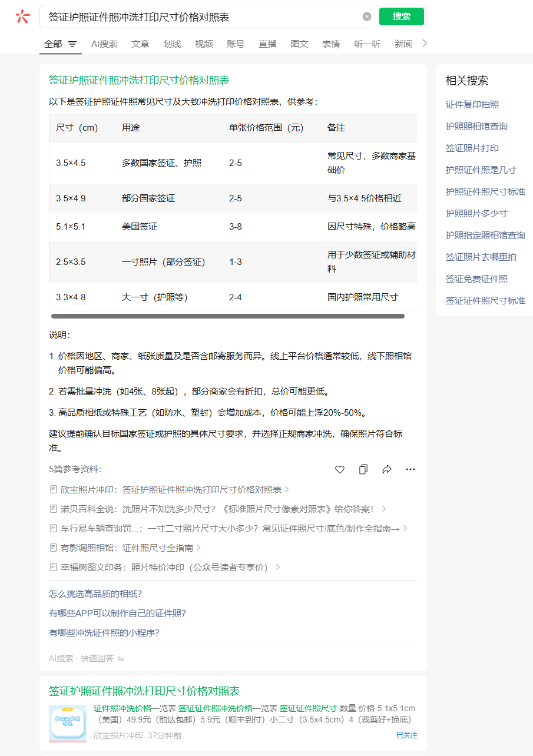Image resolution: width=533 pixels, height=756 pixels.
Task: Copy the answer using the copy icon
Action: pos(363,469)
